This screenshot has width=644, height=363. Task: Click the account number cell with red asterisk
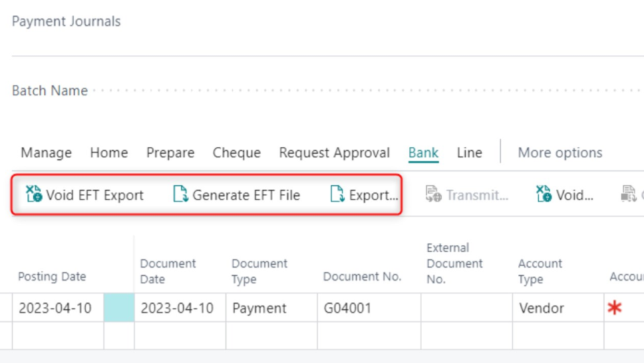tap(624, 308)
